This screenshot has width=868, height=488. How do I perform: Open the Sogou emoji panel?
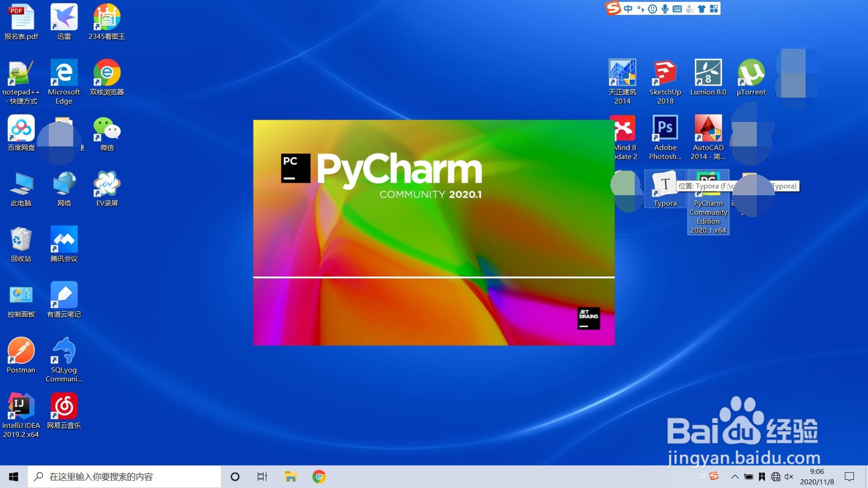(653, 9)
